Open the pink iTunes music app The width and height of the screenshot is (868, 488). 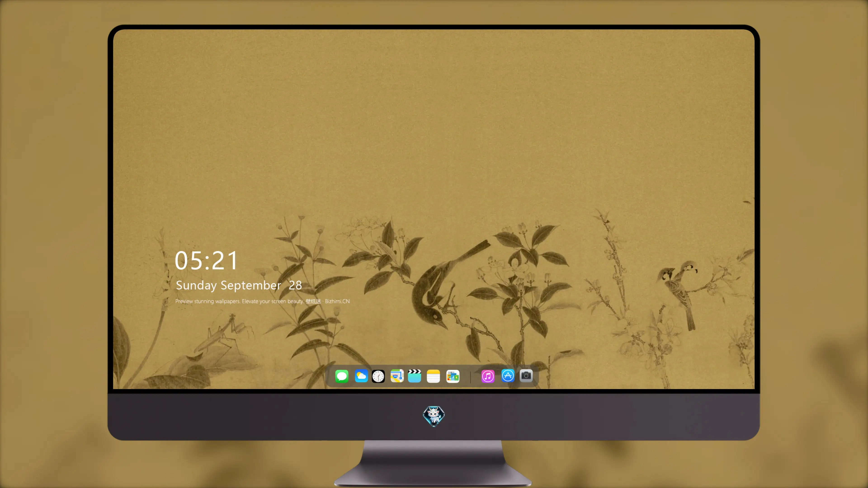coord(488,376)
